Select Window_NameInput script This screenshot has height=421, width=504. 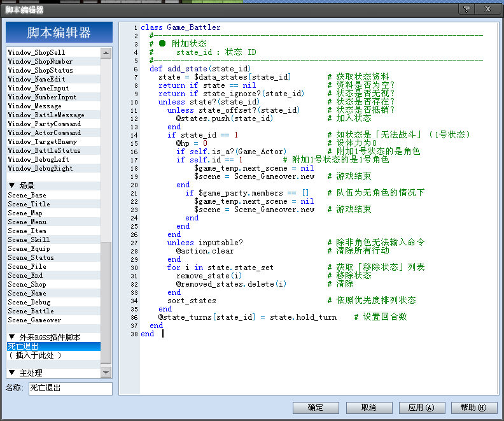tap(53, 88)
